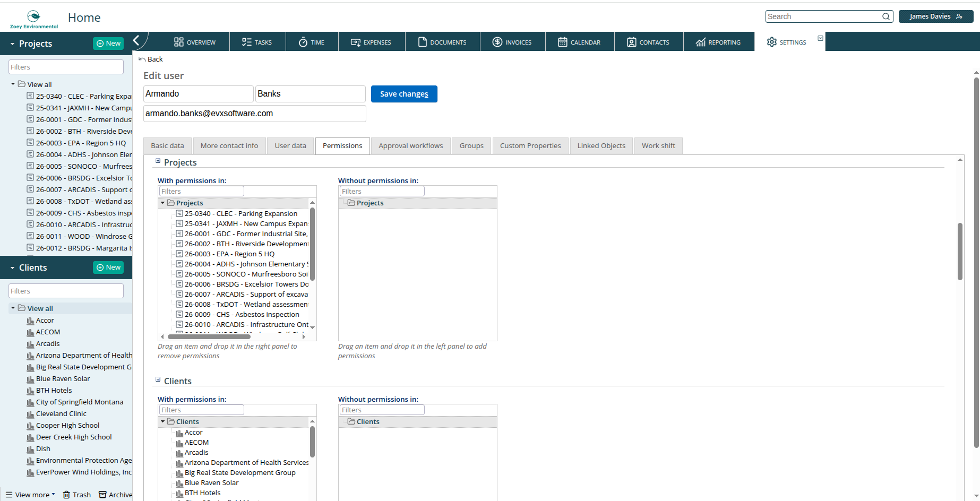This screenshot has width=980, height=501.
Task: Click the Back link
Action: (x=151, y=59)
